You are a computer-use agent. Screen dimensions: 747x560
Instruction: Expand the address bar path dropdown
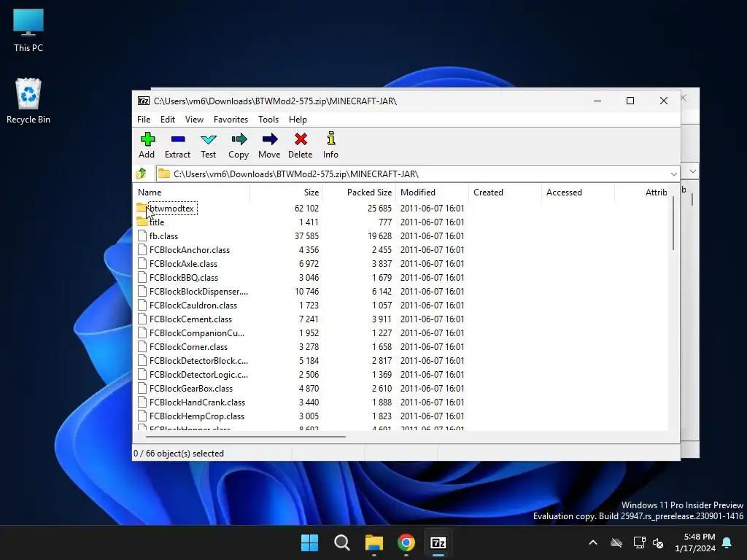(673, 174)
